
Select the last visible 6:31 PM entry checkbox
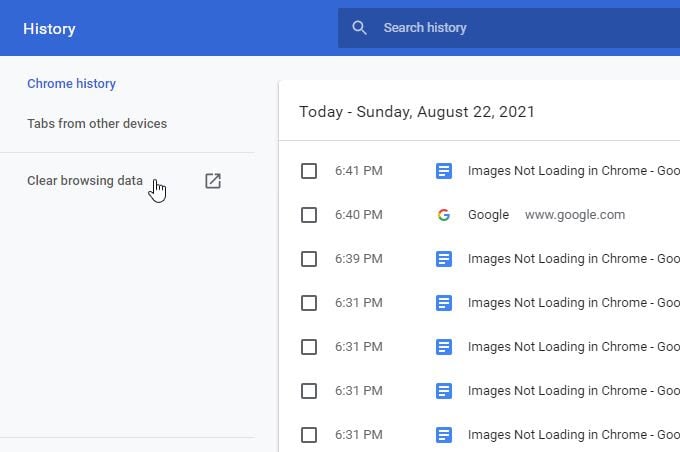(x=309, y=435)
